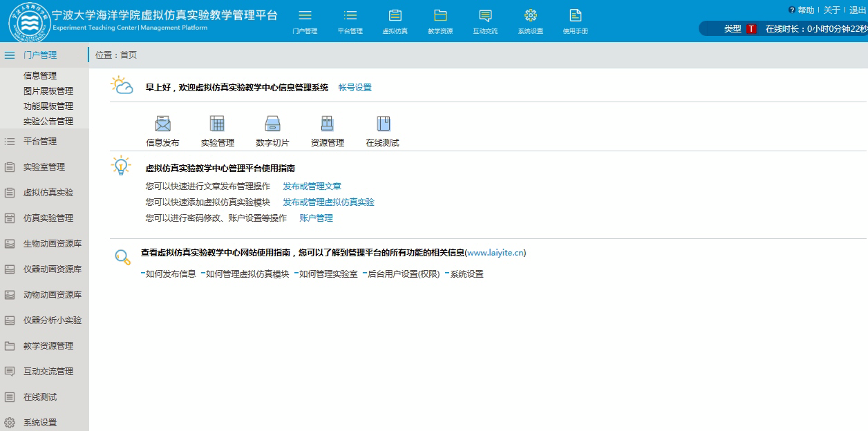Screen dimensions: 868x431
Task: Open 教学资源 folder icon in top bar
Action: coord(440,16)
